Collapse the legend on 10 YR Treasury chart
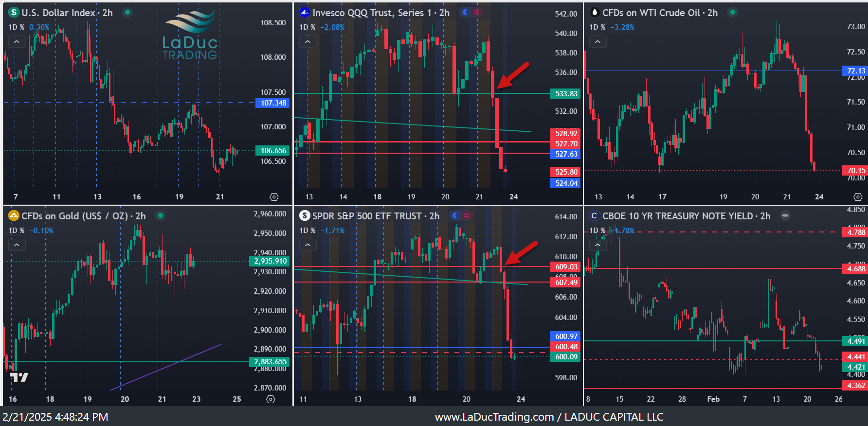Screen dimensions: 868x426 click(597, 245)
